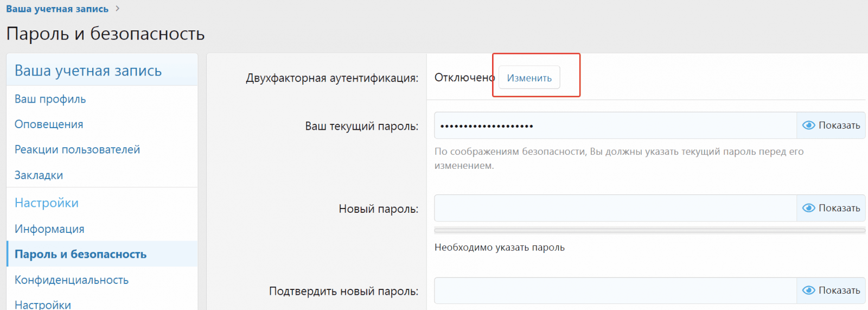This screenshot has width=868, height=310.
Task: Open Настройки link below Конфиденциальность
Action: point(43,304)
